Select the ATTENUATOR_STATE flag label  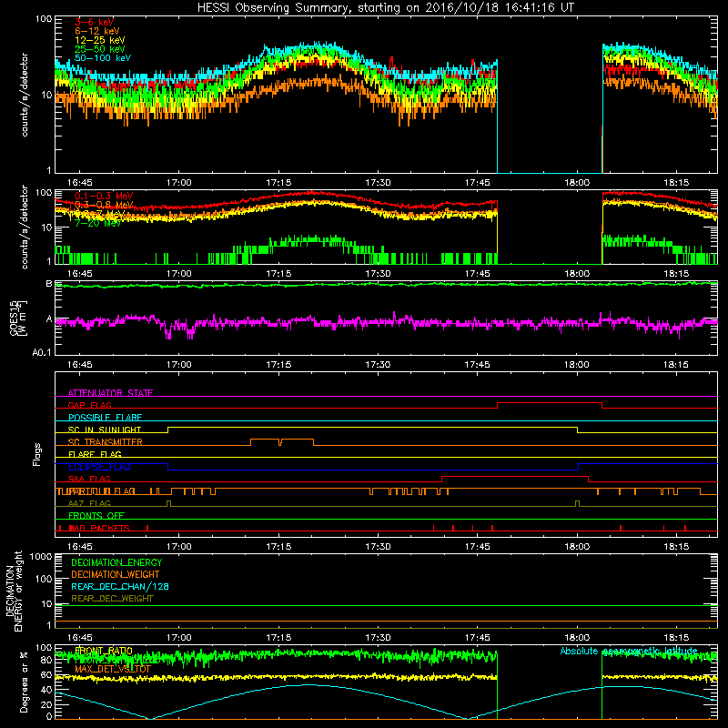[110, 393]
